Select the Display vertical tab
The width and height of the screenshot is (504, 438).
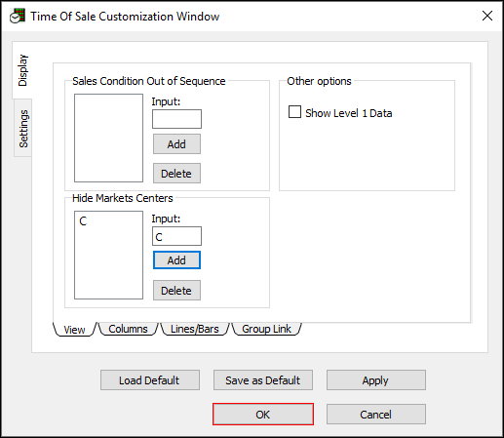tap(22, 70)
